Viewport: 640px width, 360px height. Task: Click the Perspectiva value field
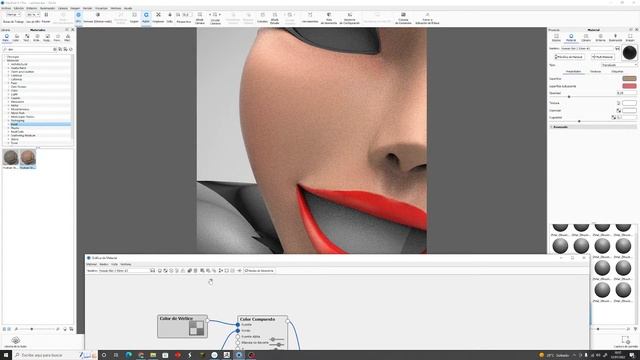coord(187,15)
